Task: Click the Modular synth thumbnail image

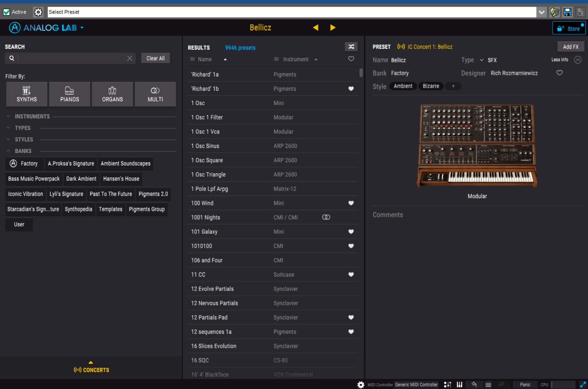Action: tap(477, 146)
